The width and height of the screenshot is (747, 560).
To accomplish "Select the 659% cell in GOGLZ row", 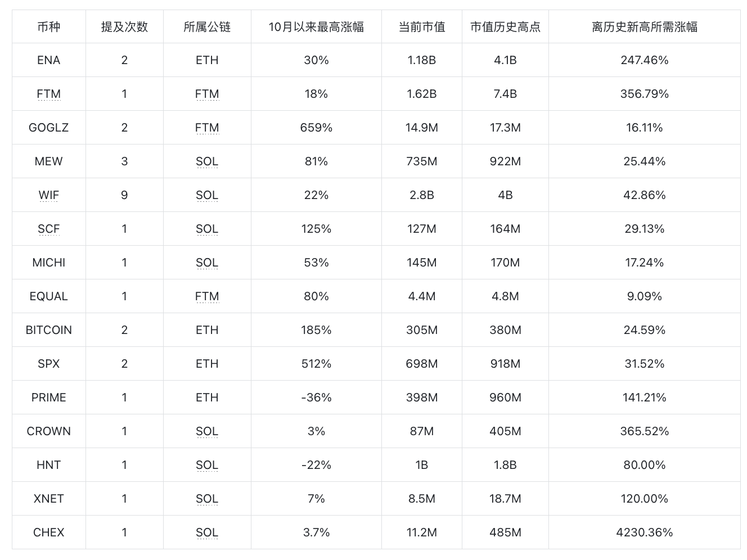I will [x=316, y=128].
